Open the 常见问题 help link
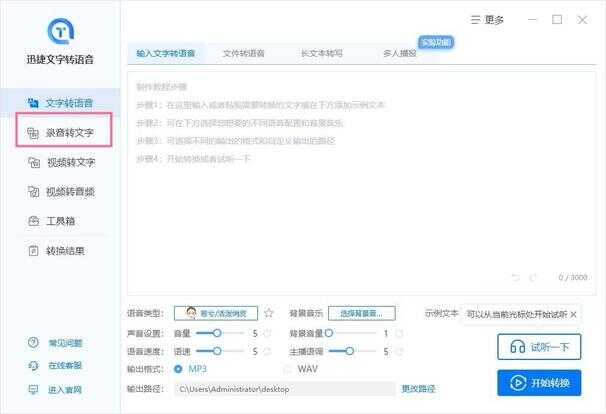606x414 pixels. (x=55, y=343)
